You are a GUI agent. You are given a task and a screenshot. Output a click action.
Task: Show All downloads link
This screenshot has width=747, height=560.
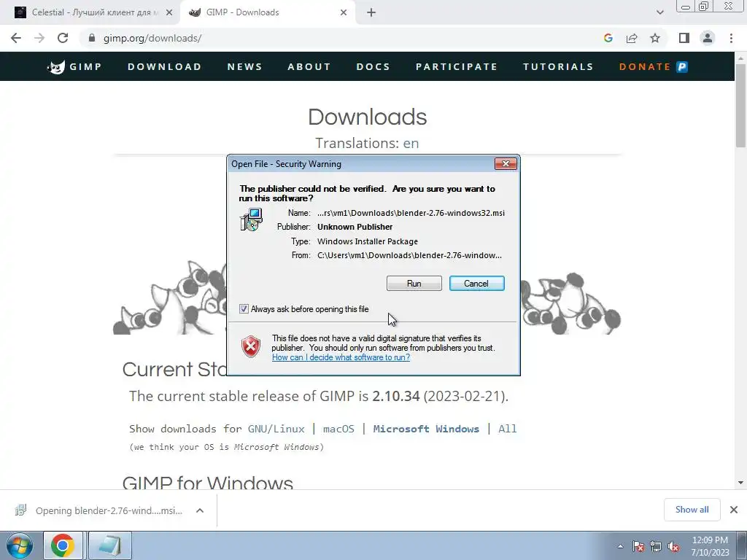pos(508,429)
